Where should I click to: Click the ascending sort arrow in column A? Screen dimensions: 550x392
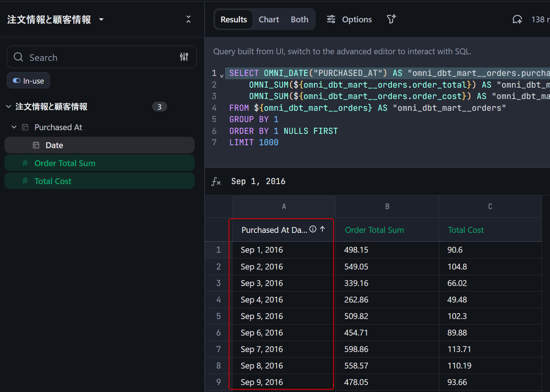[322, 229]
